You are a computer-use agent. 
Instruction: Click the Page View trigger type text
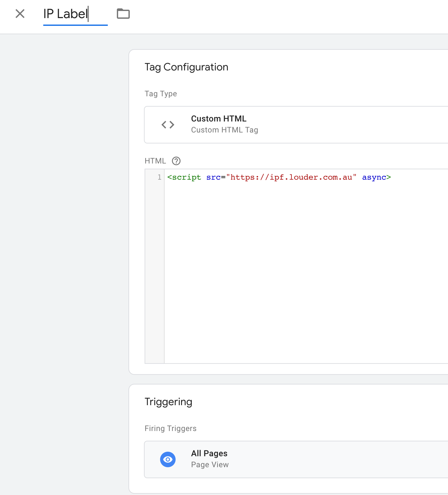210,465
